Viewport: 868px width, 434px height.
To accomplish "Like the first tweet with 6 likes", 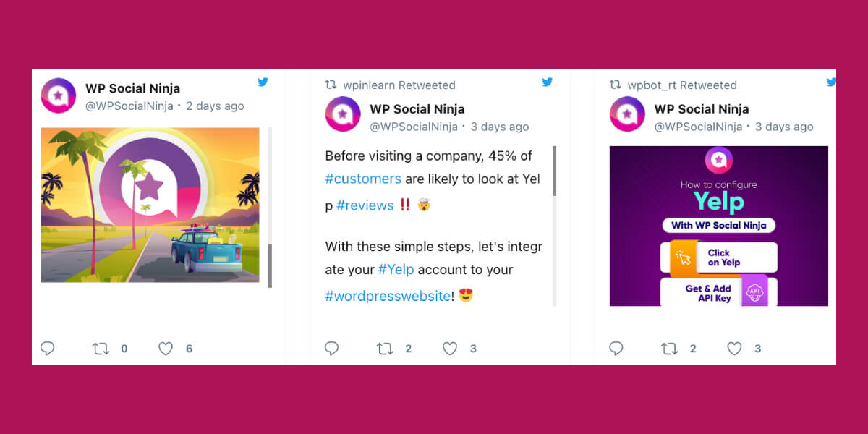I will [166, 349].
